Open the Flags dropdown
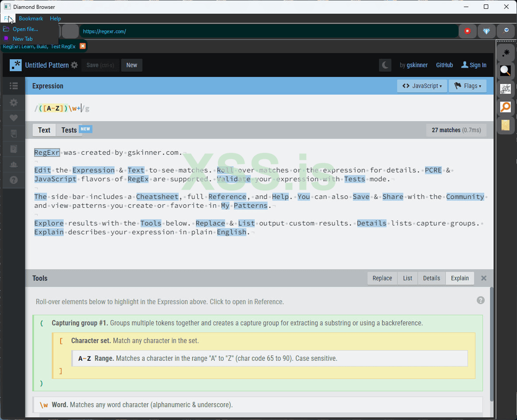 coord(467,86)
